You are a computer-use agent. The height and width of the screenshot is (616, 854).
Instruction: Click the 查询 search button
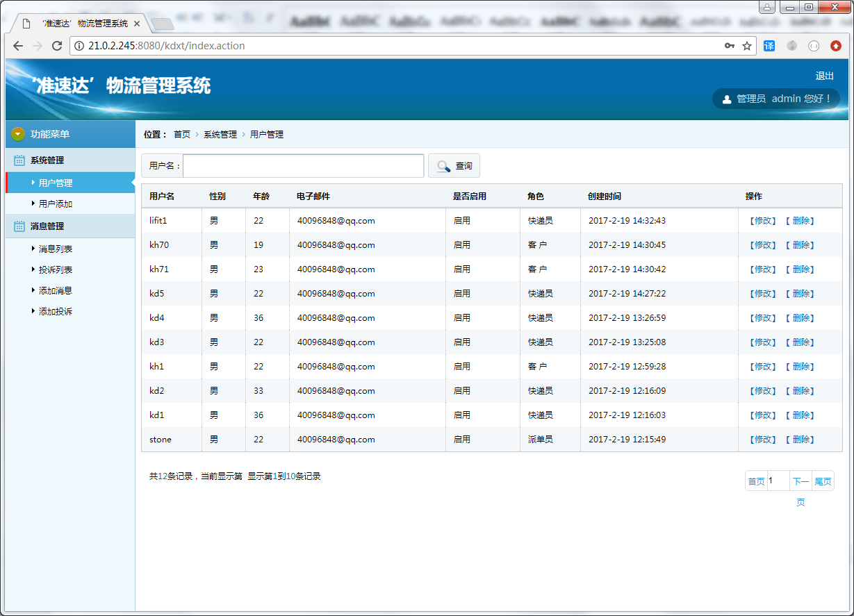pyautogui.click(x=454, y=166)
